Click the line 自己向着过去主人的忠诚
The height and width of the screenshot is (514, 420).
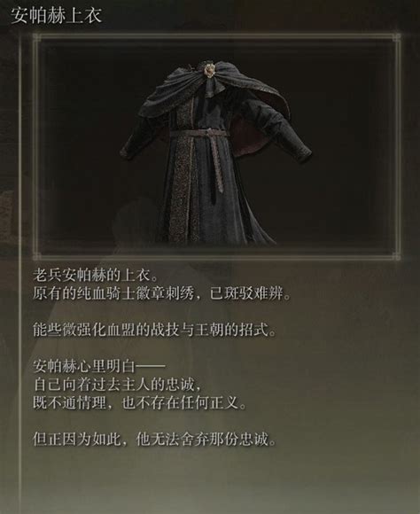pyautogui.click(x=117, y=385)
